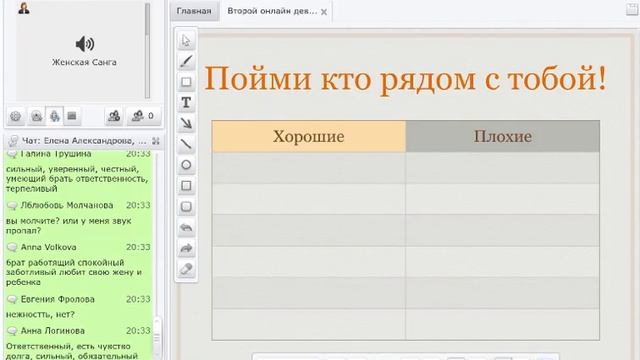This screenshot has width=640, height=360.
Task: Click message 'вы молчите? или у меня звук пропал?'
Action: point(69,226)
